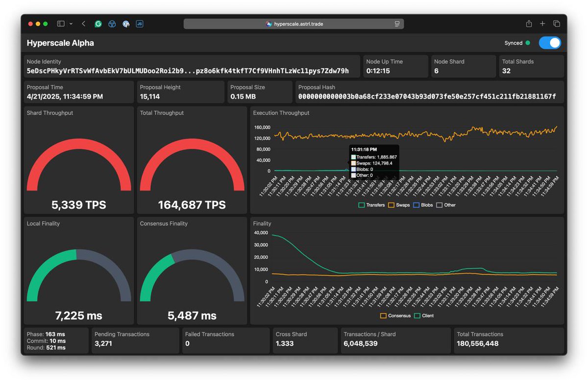588x383 pixels.
Task: Click the reader view icon in address bar
Action: pos(397,24)
